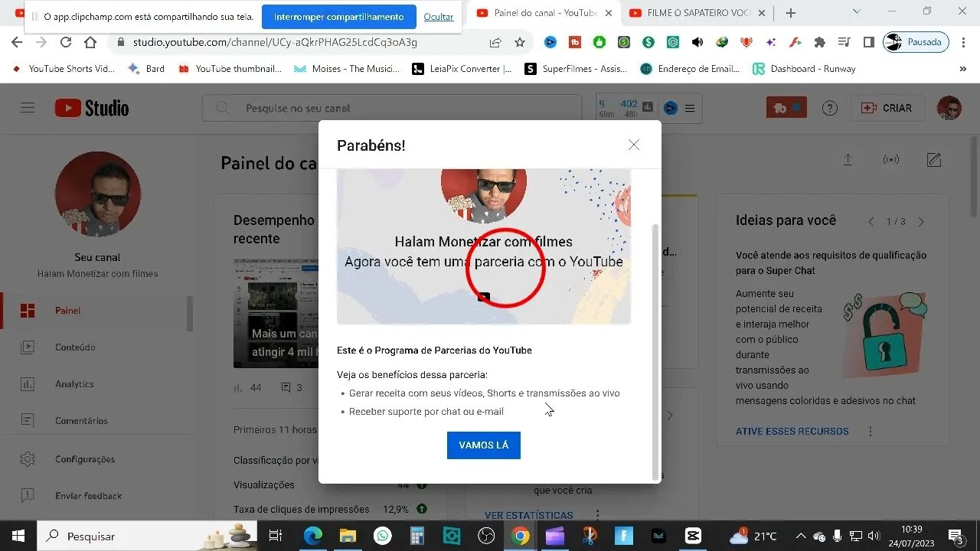Open the 'SuperFilmes - Assis...' bookmark
This screenshot has height=551, width=980.
coord(576,69)
